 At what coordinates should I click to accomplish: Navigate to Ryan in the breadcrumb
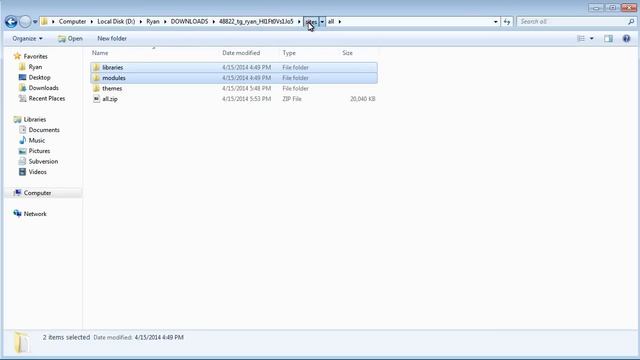(x=153, y=22)
